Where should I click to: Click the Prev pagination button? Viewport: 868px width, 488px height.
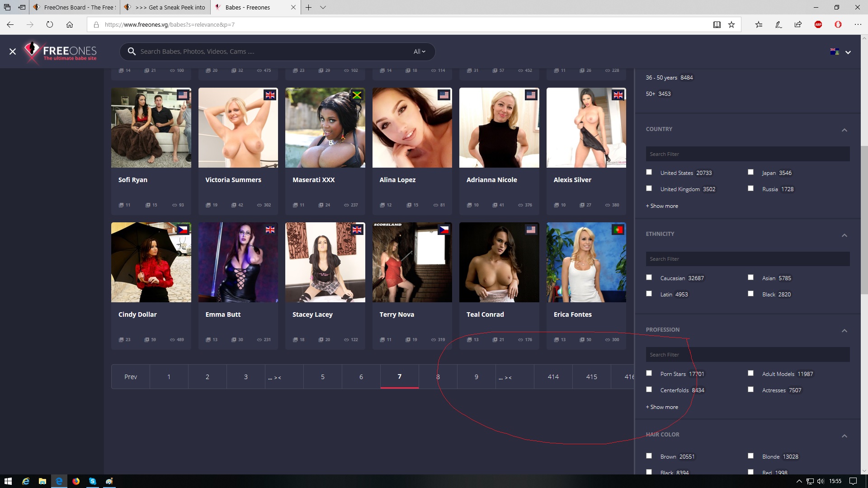coord(131,377)
